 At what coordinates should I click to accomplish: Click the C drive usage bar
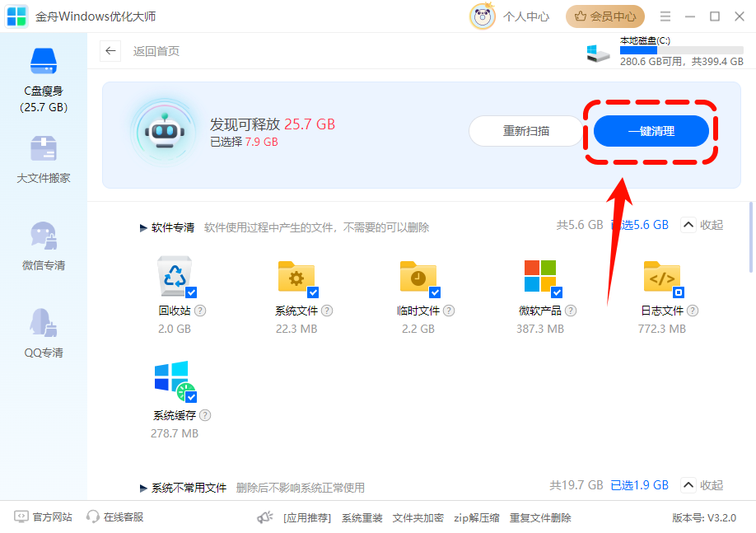(682, 50)
